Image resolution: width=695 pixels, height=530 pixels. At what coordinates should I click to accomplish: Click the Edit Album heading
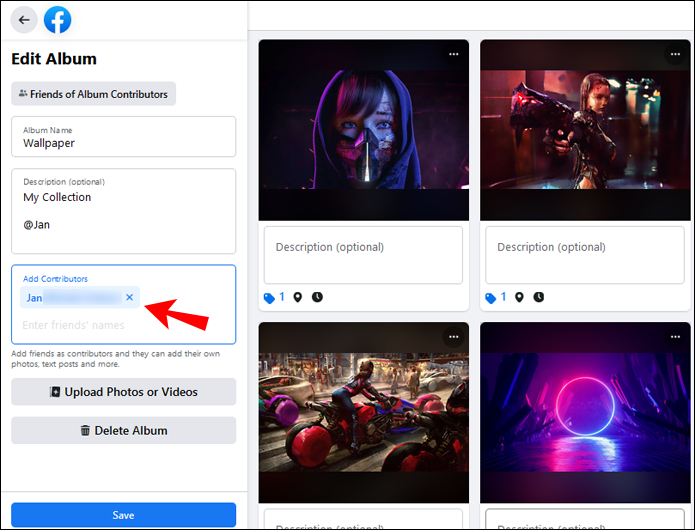point(54,58)
